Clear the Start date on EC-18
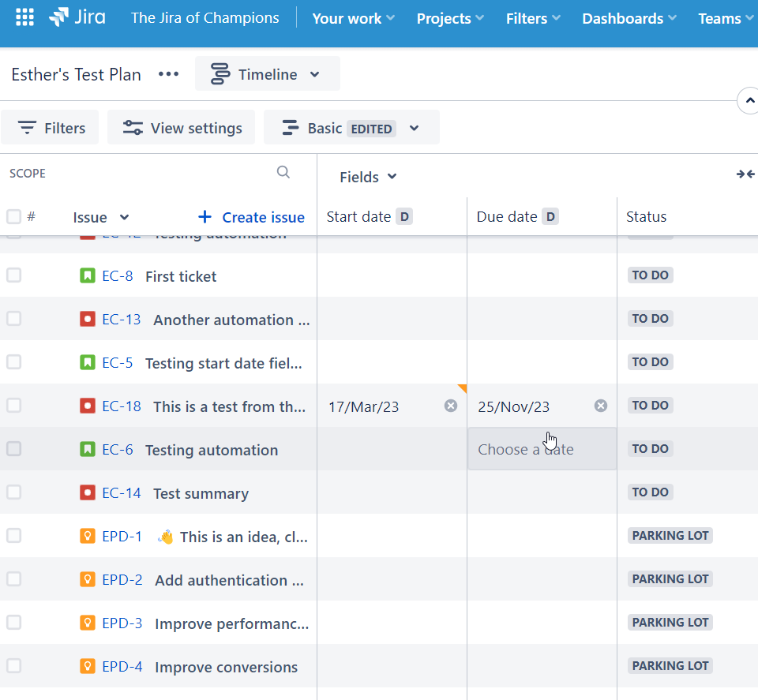The image size is (758, 700). point(451,405)
